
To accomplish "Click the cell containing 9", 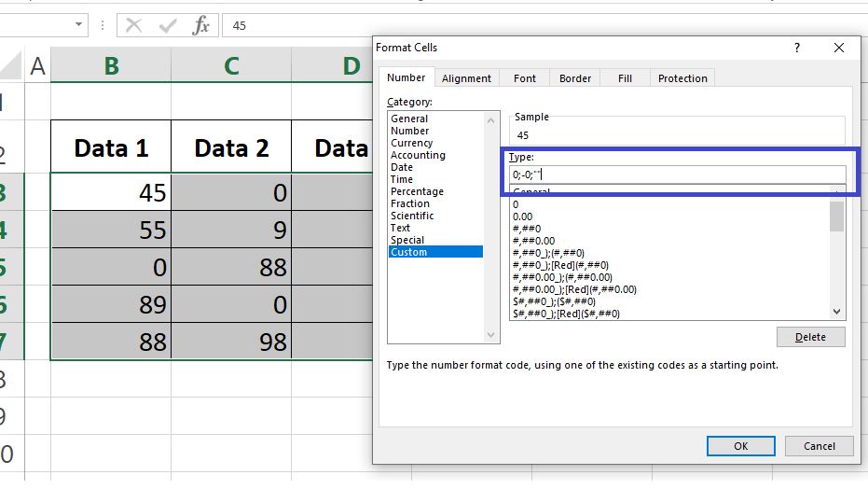I will tap(231, 230).
